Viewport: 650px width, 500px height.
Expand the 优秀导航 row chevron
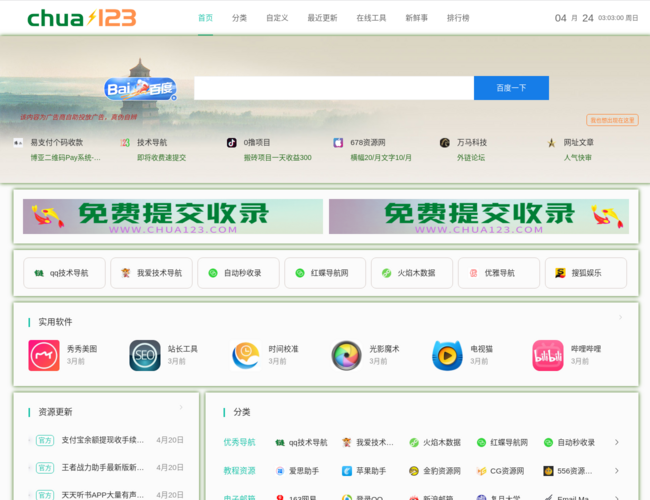pos(617,442)
